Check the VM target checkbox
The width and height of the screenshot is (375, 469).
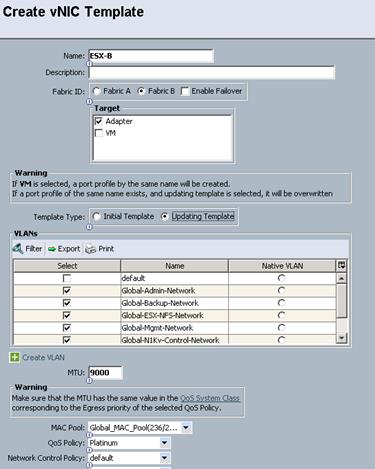[99, 133]
